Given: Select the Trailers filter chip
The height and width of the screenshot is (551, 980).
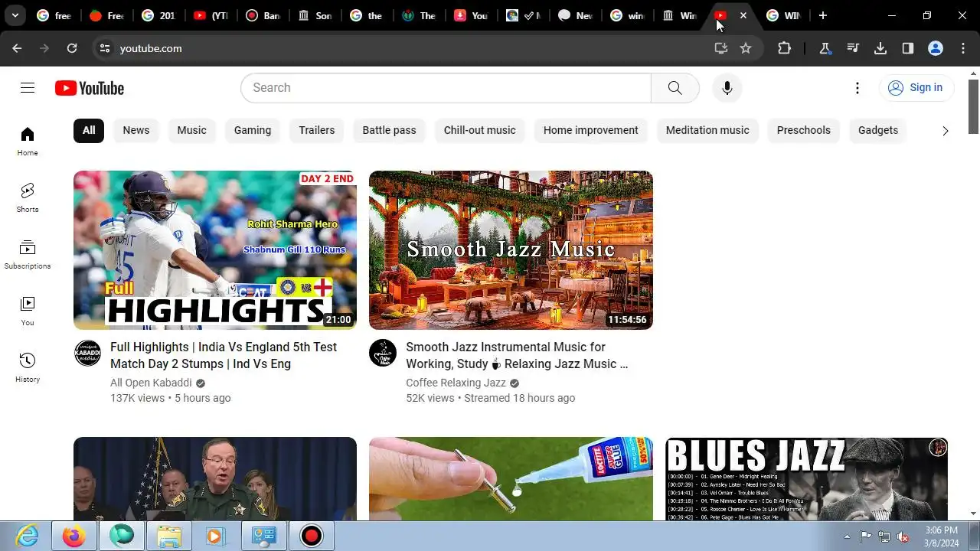Looking at the screenshot, I should click(317, 130).
